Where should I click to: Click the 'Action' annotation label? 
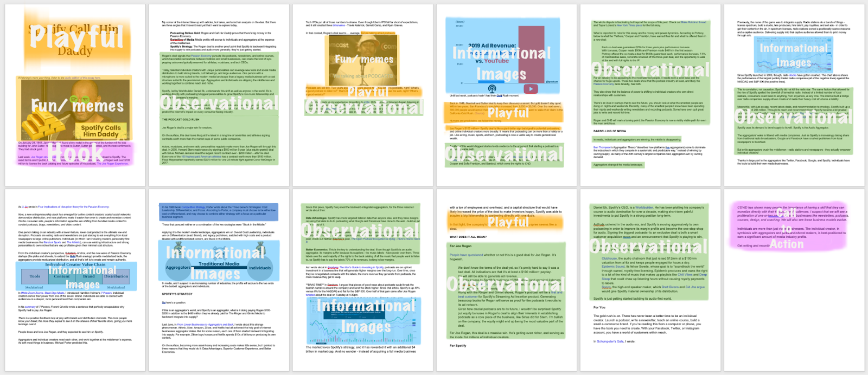click(x=787, y=244)
